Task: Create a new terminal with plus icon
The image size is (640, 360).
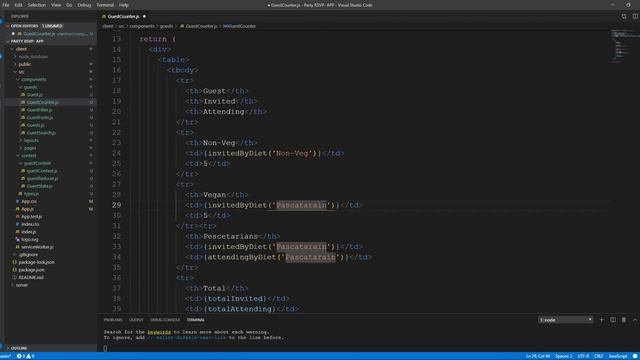Action: tap(601, 320)
